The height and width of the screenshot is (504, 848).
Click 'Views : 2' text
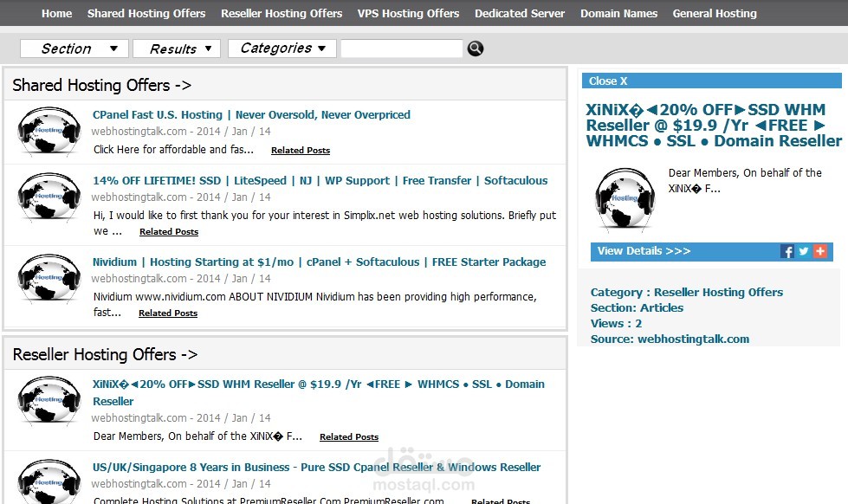point(616,324)
